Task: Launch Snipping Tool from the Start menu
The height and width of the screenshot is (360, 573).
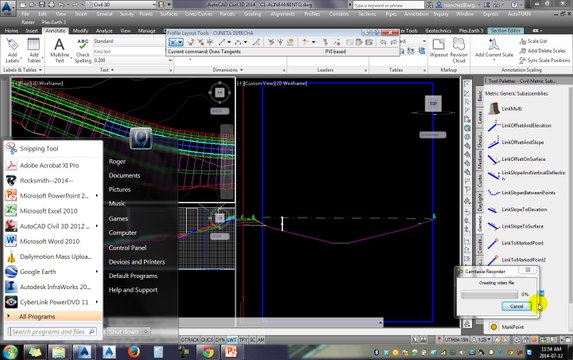Action: click(x=53, y=148)
